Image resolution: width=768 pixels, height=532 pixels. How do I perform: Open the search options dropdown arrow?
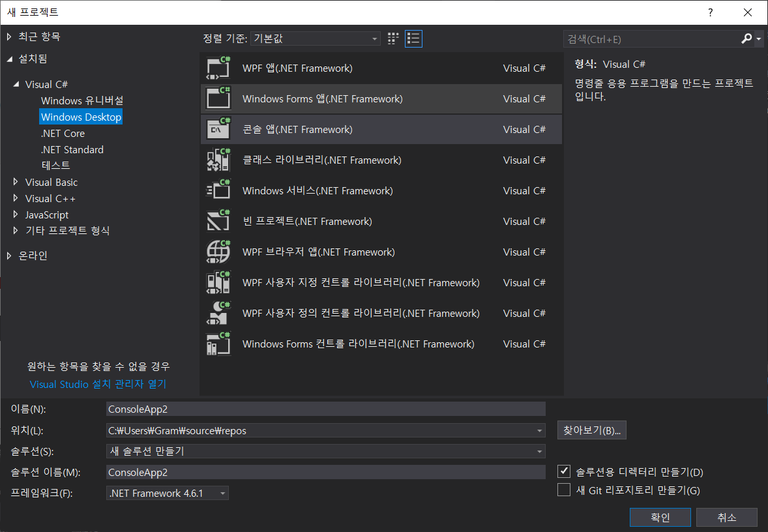[x=759, y=38]
